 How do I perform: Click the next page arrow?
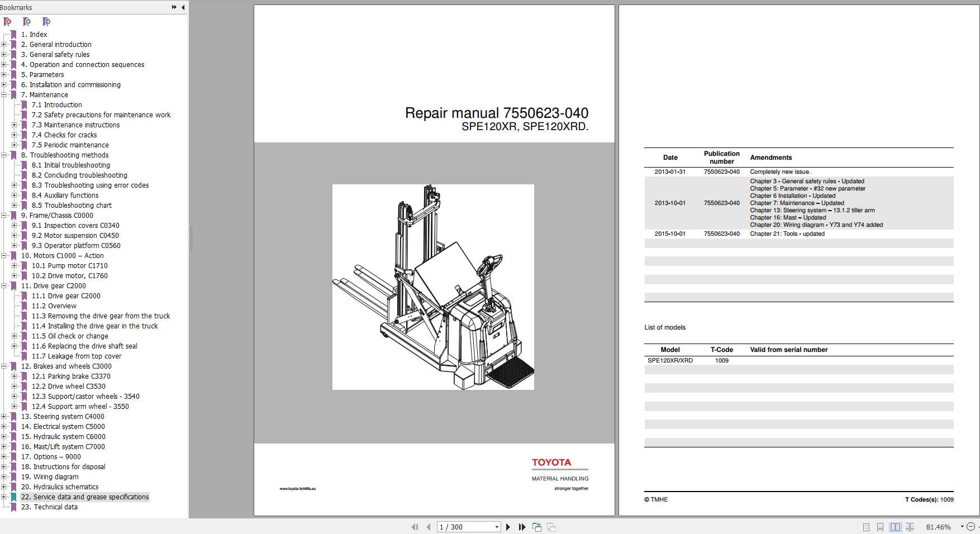(508, 527)
